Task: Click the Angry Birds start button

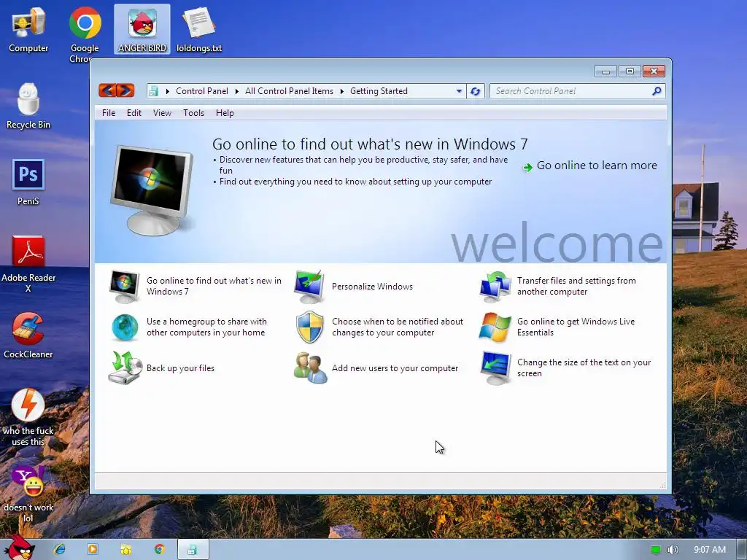Action: click(20, 548)
